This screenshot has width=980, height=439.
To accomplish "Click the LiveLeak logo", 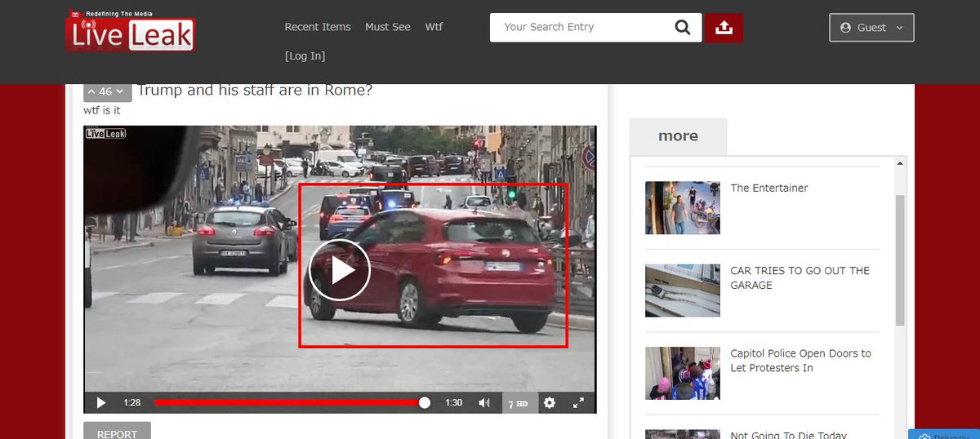I will [x=131, y=30].
